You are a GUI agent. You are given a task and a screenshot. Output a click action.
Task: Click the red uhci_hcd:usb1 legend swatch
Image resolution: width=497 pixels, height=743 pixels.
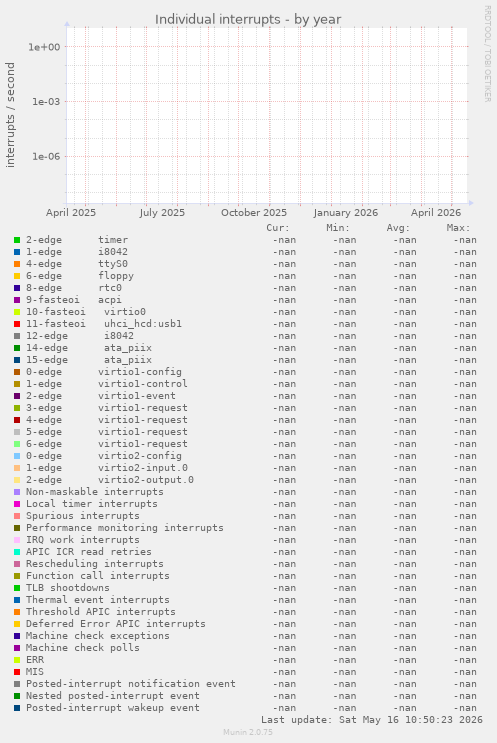[17, 324]
